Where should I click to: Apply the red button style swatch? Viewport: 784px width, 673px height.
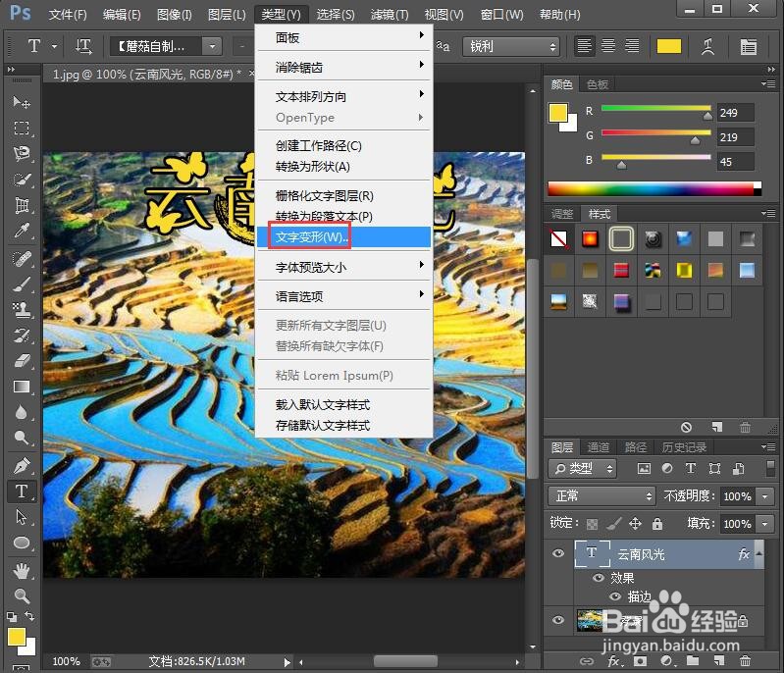(590, 238)
